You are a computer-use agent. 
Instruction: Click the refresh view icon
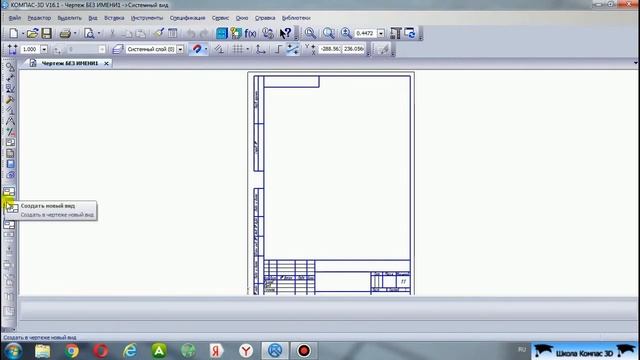coord(410,33)
